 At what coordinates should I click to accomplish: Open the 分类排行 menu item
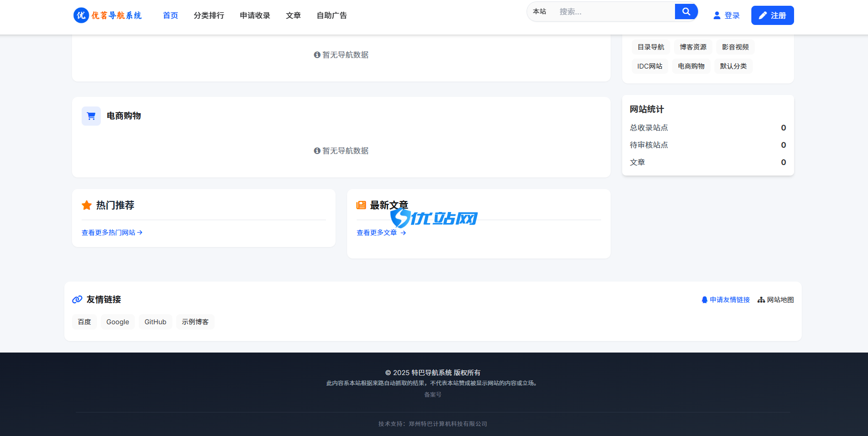pos(209,15)
